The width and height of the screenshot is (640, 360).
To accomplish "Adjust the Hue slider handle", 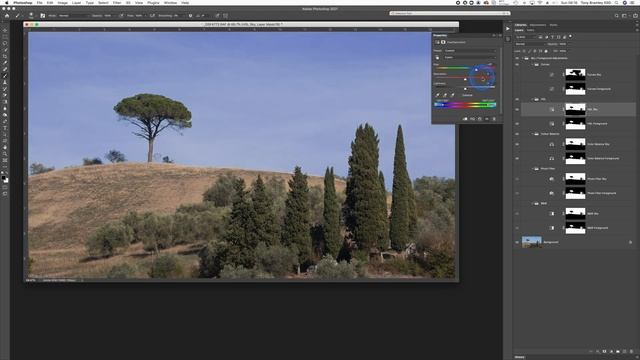I will point(476,69).
